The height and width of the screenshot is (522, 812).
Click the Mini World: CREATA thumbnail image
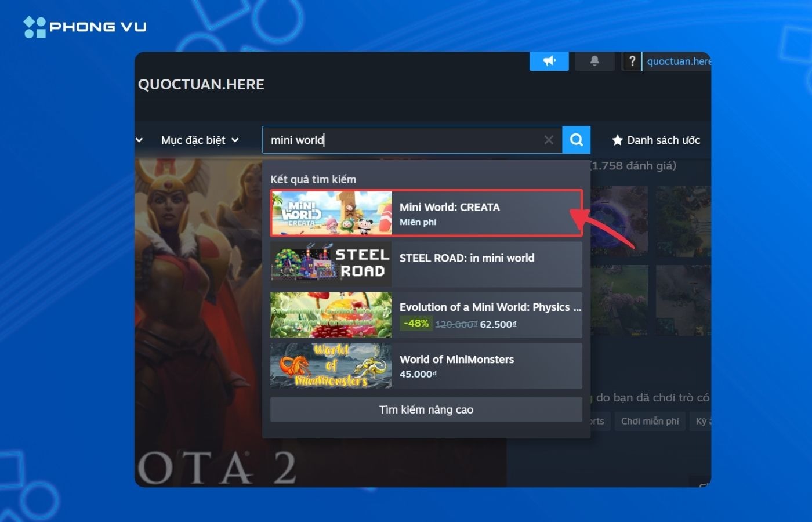(331, 213)
